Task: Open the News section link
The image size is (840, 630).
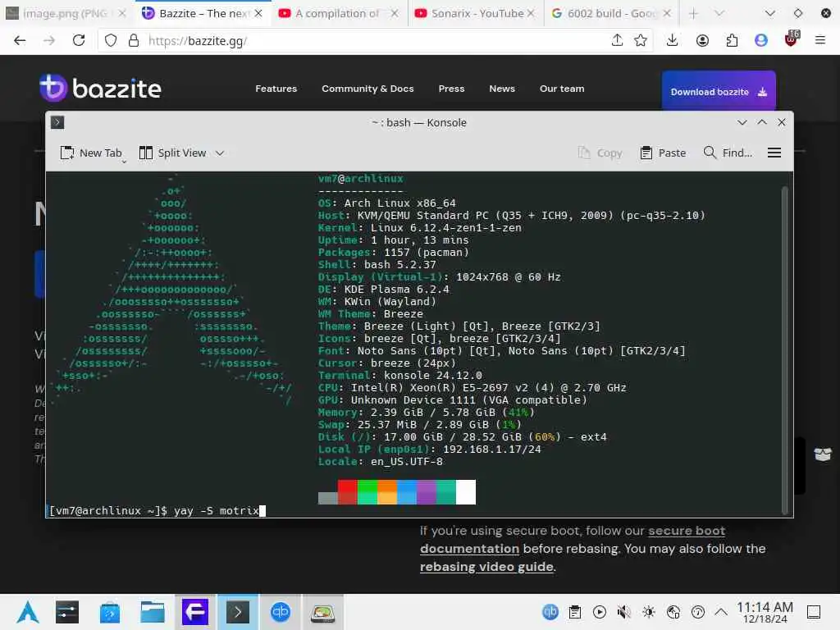Action: [502, 89]
